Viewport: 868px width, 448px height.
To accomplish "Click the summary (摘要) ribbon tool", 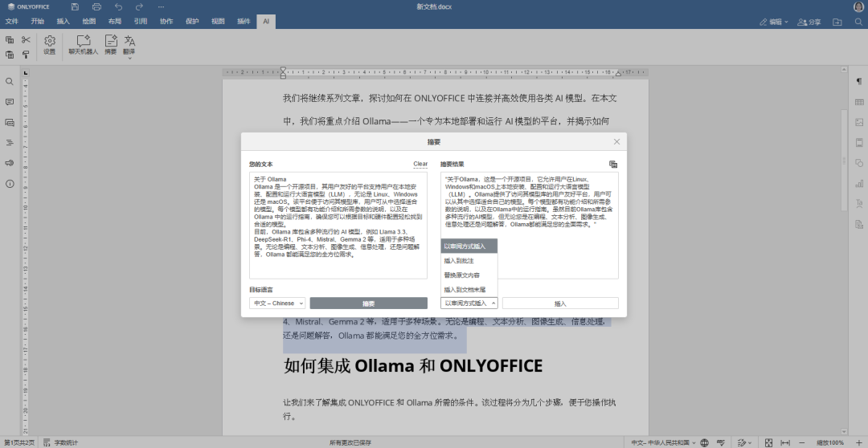I will 111,45.
